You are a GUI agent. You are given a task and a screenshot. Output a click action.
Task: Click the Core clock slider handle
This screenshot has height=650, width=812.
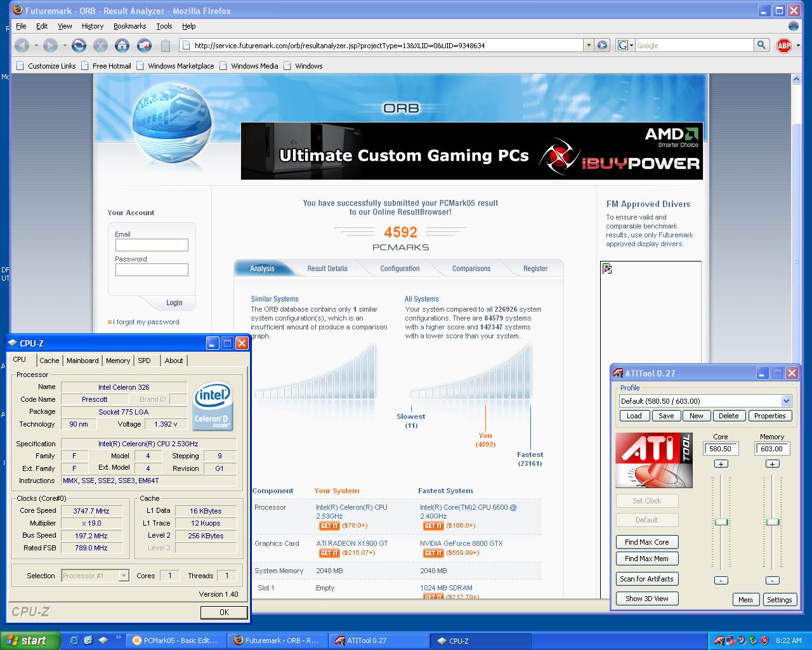point(721,522)
